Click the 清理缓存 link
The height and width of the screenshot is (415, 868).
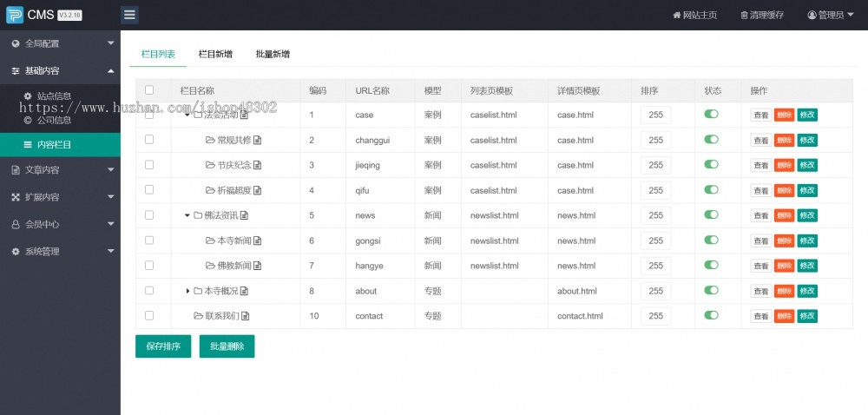[762, 15]
